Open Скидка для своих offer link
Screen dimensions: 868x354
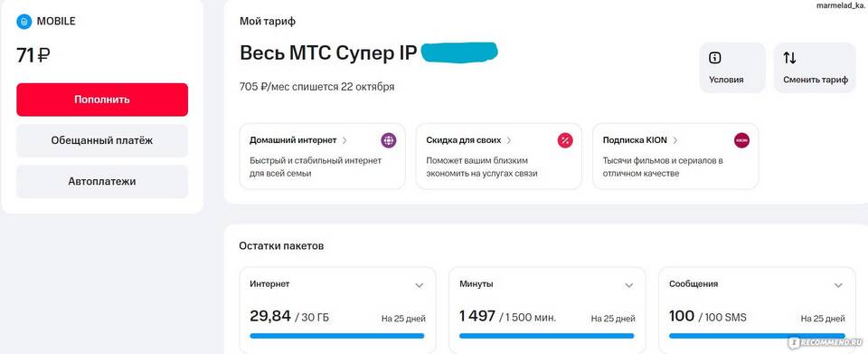click(x=469, y=140)
